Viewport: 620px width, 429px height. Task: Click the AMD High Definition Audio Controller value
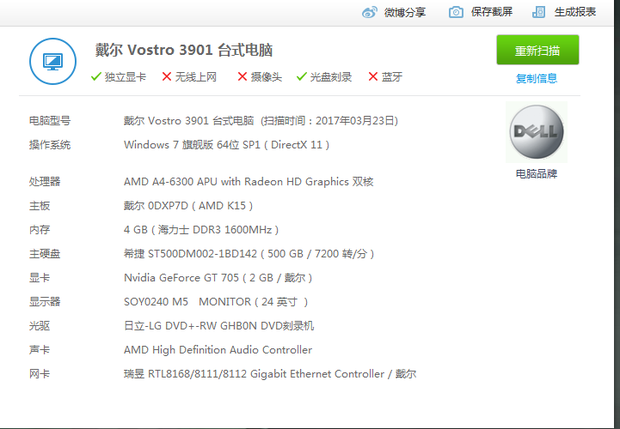pos(218,350)
